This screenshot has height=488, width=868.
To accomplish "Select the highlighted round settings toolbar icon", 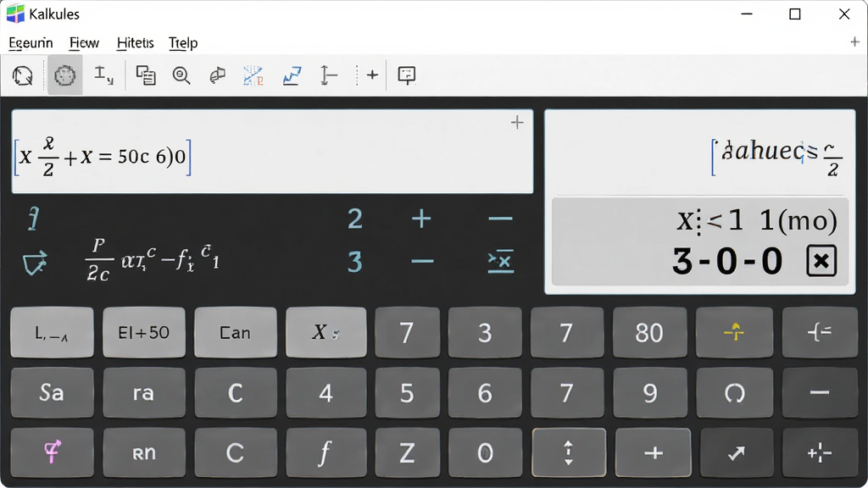I will tap(64, 75).
